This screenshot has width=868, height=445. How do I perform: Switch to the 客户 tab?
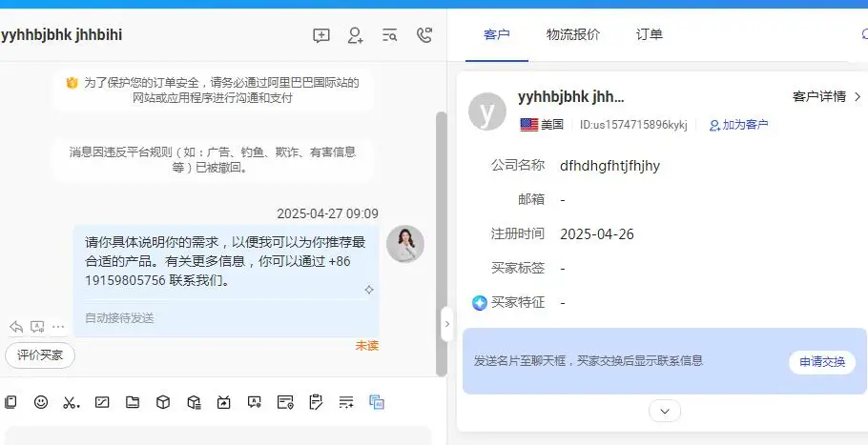coord(497,35)
